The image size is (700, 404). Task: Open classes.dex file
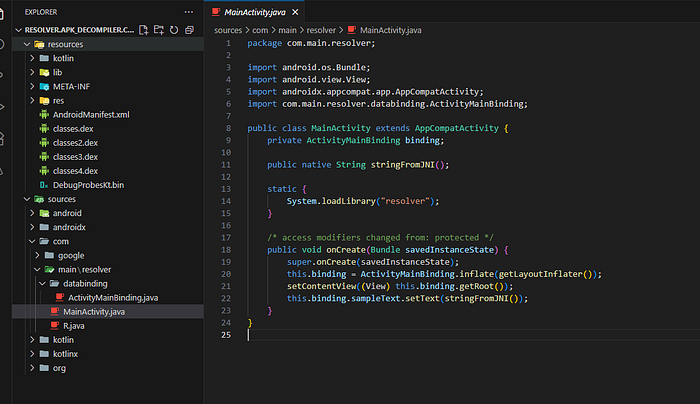pyautogui.click(x=73, y=129)
